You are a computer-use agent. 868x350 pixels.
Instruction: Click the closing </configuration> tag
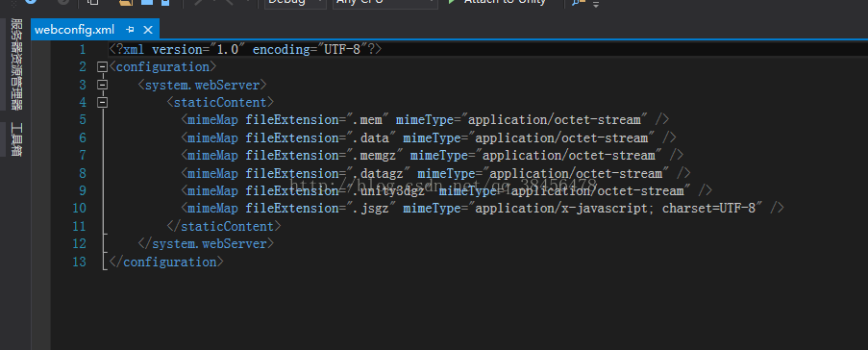pos(166,262)
